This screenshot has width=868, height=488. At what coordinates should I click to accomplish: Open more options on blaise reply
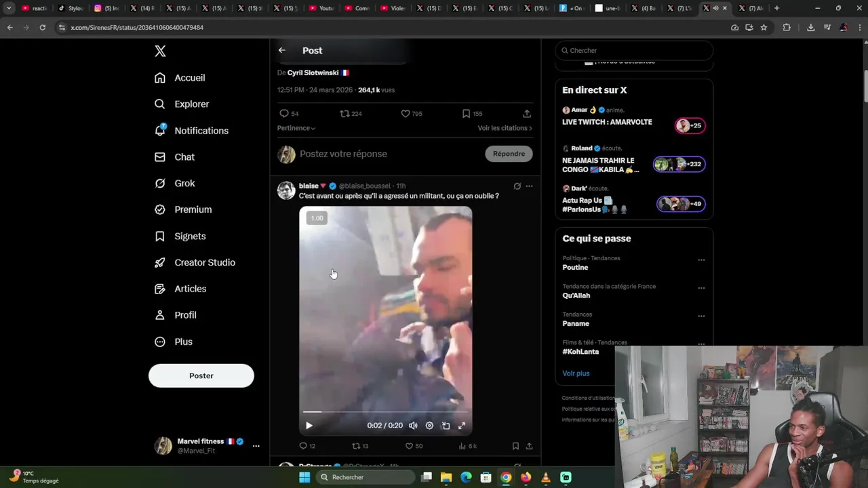click(529, 186)
